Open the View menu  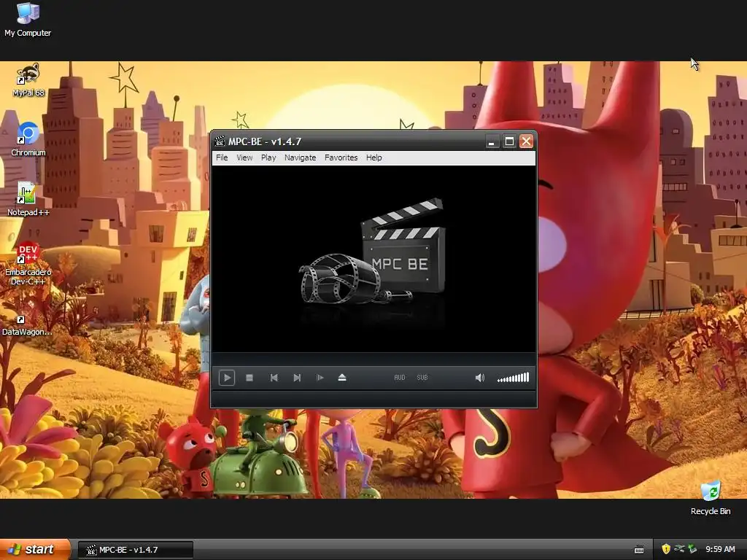tap(244, 157)
